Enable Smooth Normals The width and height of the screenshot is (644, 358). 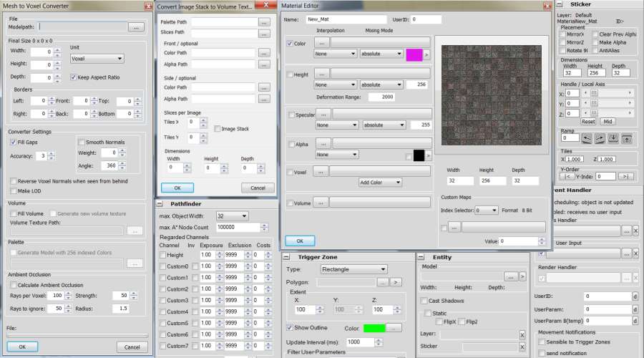[x=82, y=142]
